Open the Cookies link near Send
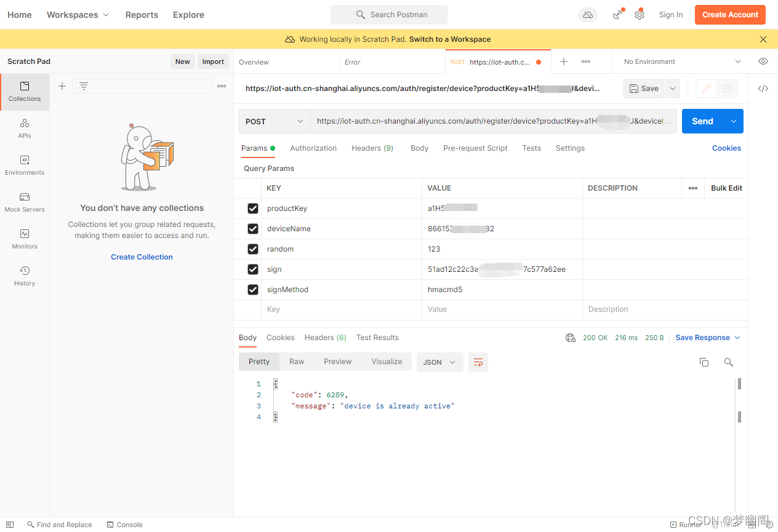778x532 pixels. [726, 148]
